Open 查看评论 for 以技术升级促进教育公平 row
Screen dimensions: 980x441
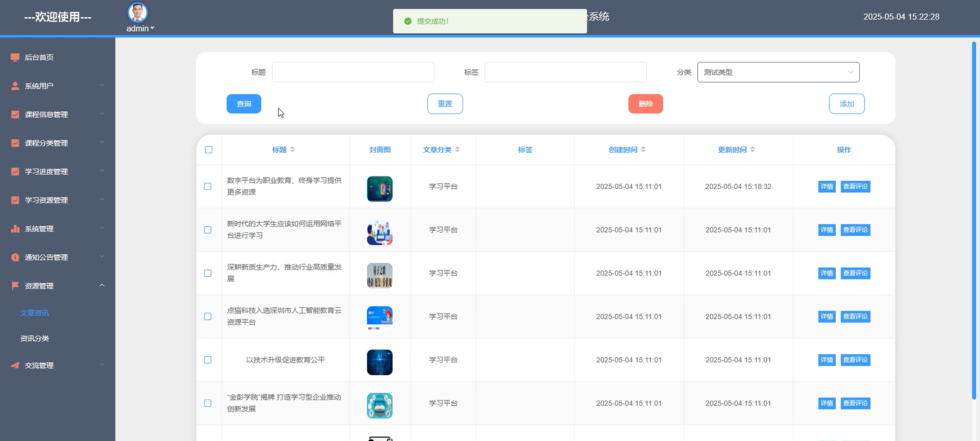tap(855, 360)
